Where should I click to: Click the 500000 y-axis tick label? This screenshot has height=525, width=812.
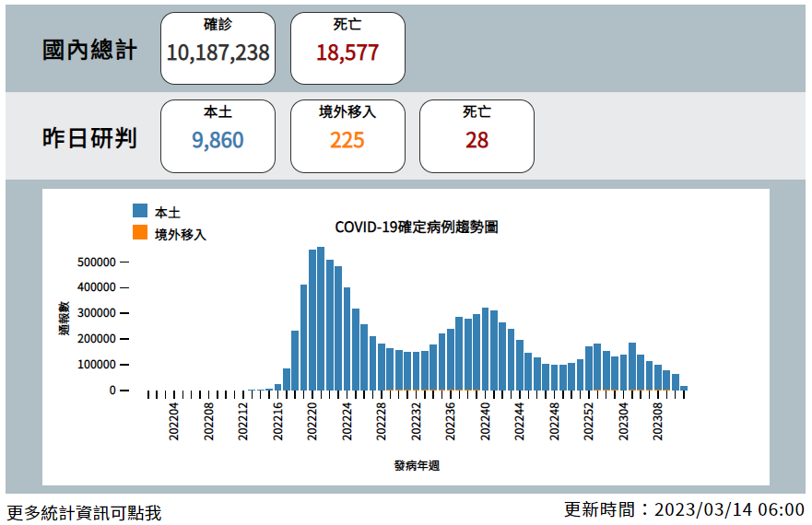pos(97,262)
